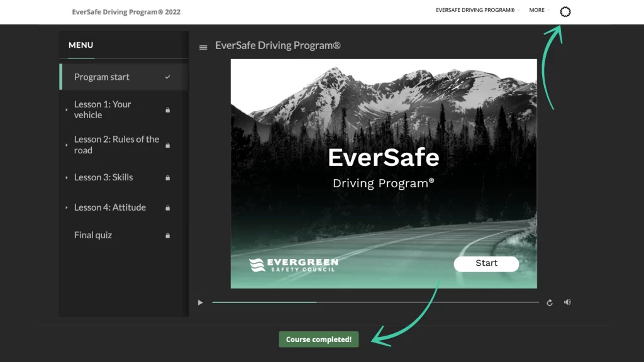Click the Program start checkmark icon
The height and width of the screenshot is (362, 644).
(167, 77)
